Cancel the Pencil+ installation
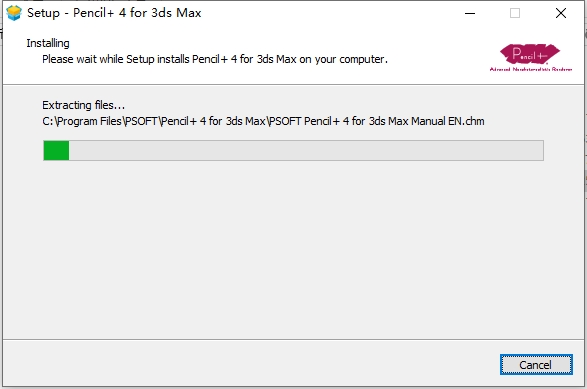Image resolution: width=587 pixels, height=389 pixels. click(536, 365)
